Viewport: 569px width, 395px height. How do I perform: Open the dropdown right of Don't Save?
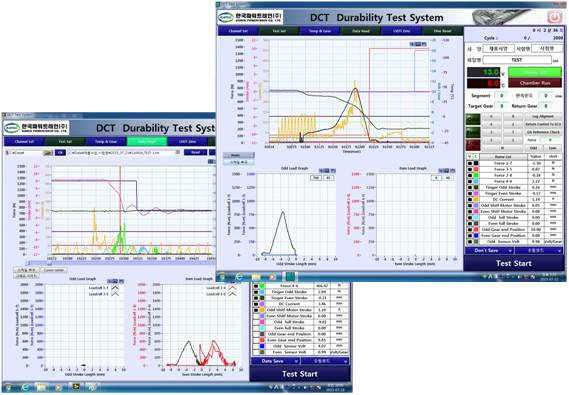(x=539, y=251)
